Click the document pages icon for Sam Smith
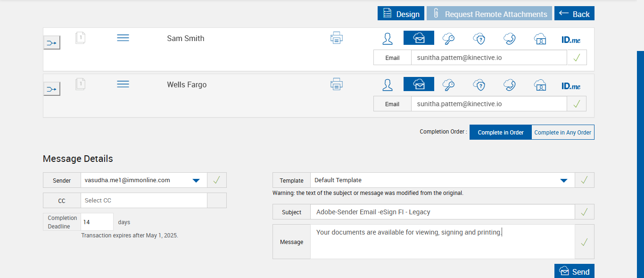644x278 pixels. pyautogui.click(x=80, y=38)
